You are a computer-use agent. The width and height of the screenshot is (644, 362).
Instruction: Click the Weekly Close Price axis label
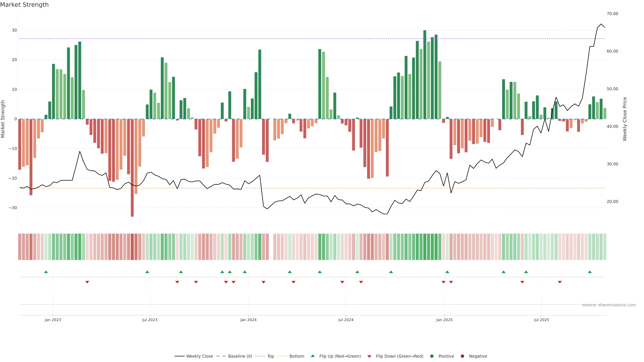click(625, 119)
